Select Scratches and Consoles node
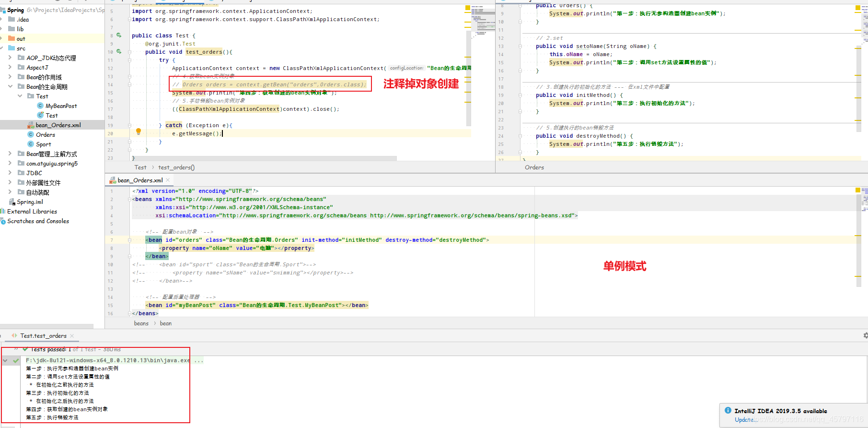The width and height of the screenshot is (868, 428). pyautogui.click(x=38, y=221)
